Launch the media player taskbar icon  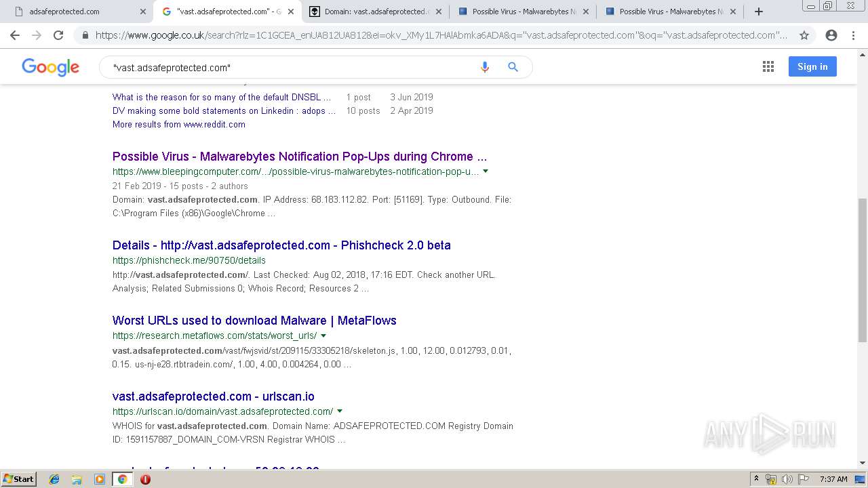[x=100, y=479]
